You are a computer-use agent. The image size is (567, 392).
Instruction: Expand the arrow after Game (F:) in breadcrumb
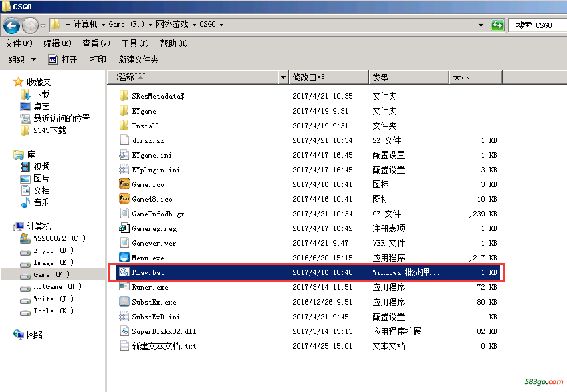(x=150, y=25)
